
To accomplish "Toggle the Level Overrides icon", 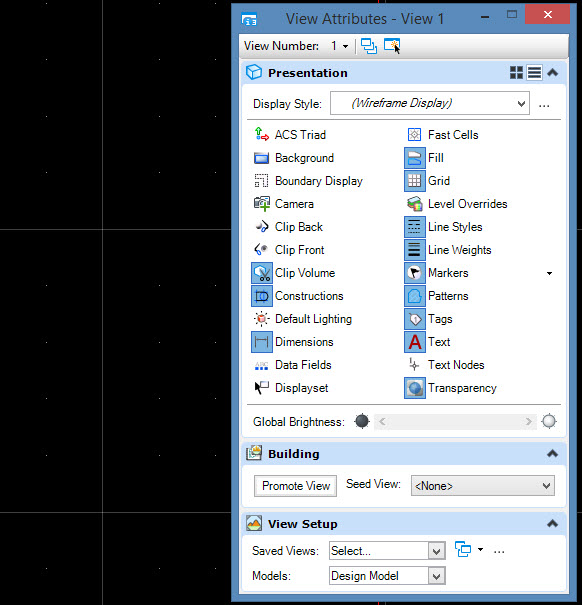I will [415, 204].
